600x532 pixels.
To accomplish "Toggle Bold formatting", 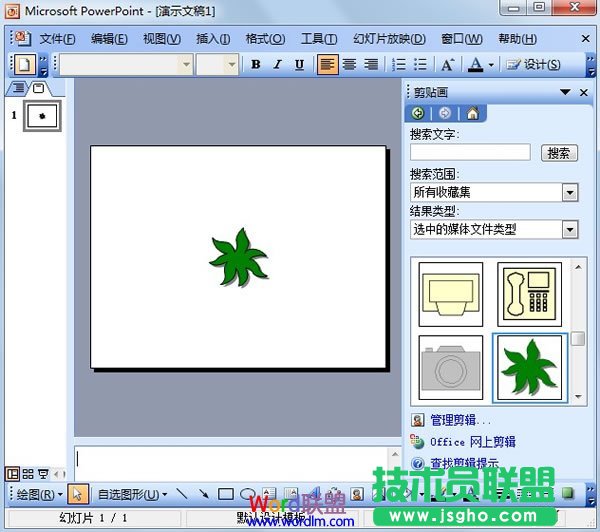I will click(256, 64).
